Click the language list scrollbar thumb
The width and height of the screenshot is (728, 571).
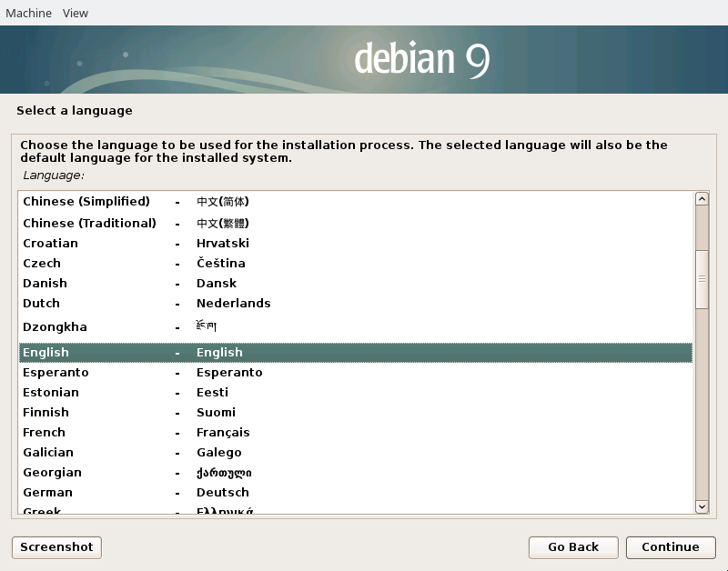pyautogui.click(x=702, y=279)
